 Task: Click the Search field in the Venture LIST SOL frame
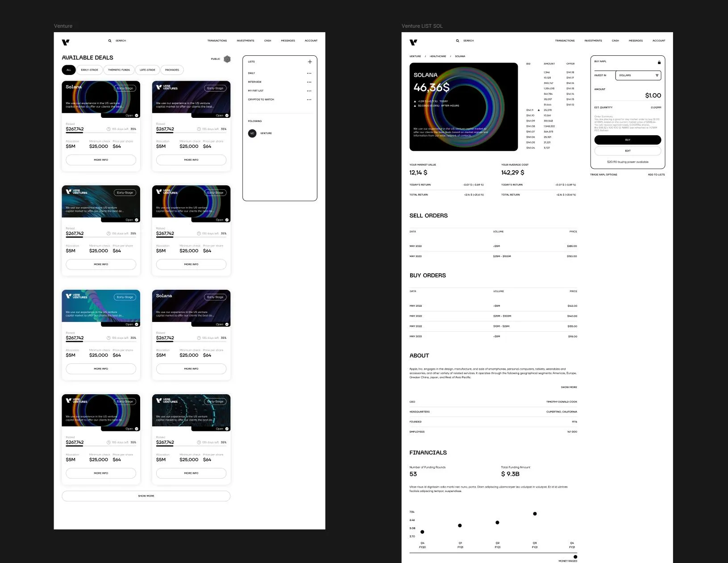[x=468, y=41]
